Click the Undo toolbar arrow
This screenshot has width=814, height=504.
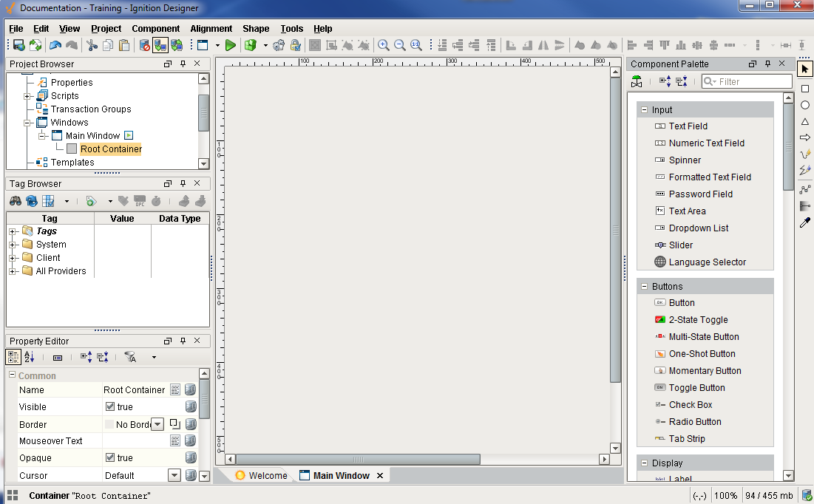55,45
